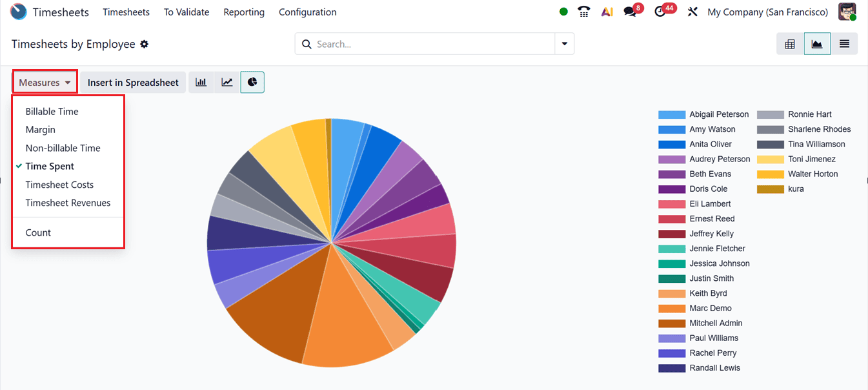Viewport: 868px width, 390px height.
Task: Open the Configuration menu
Action: 308,12
